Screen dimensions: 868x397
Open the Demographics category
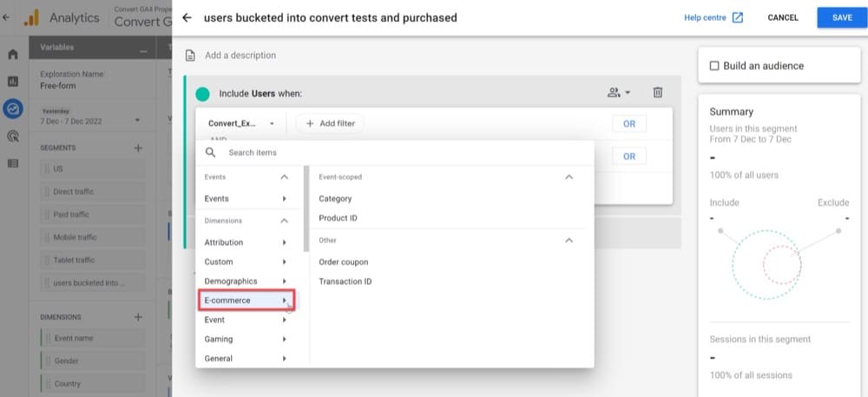(247, 281)
